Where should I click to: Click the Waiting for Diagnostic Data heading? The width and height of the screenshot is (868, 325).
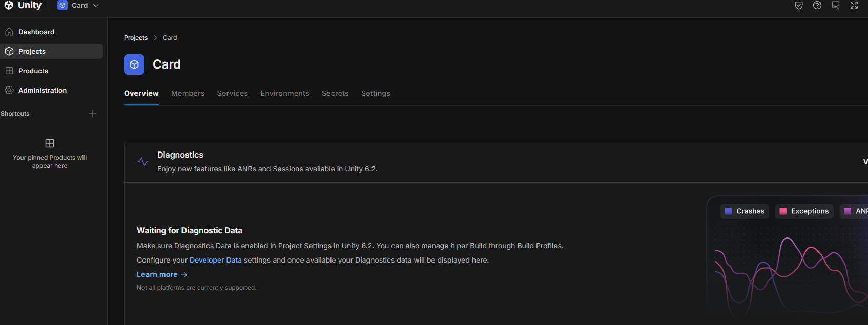pos(190,230)
